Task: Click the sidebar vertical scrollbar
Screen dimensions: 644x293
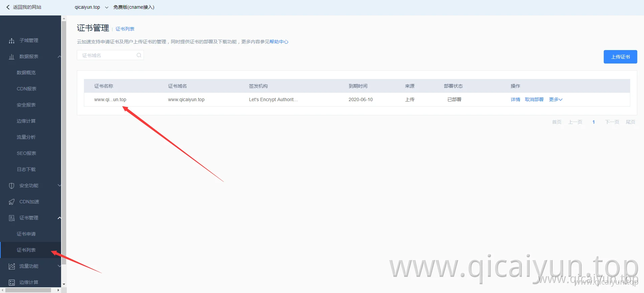Action: pos(64,143)
